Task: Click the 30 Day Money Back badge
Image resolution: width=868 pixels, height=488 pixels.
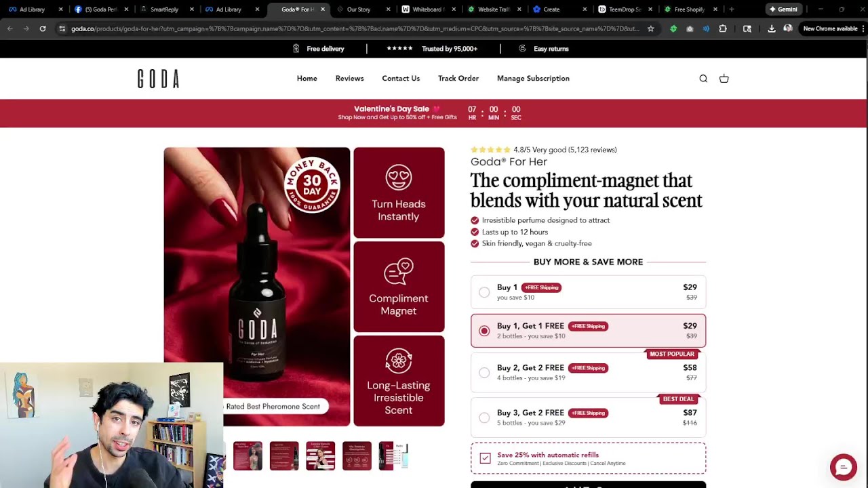Action: [312, 184]
